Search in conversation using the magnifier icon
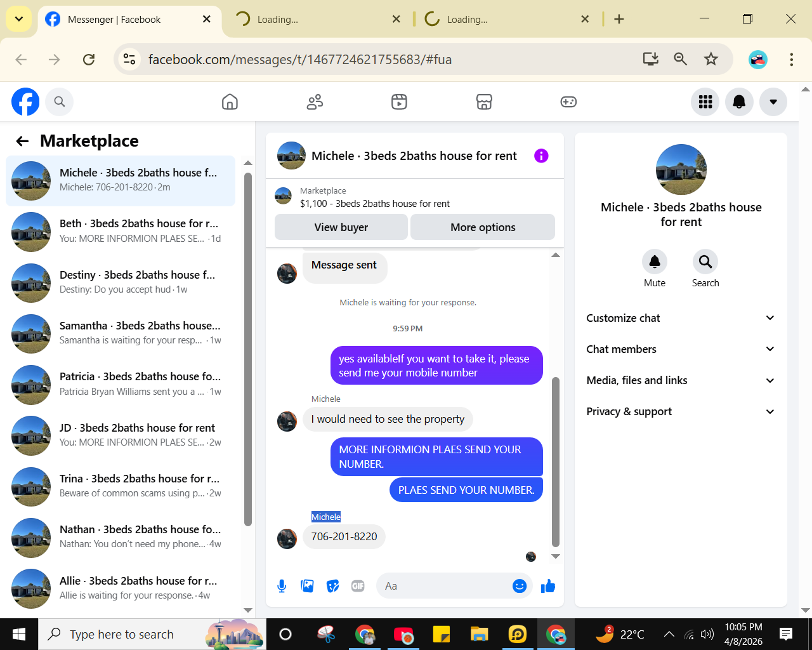Viewport: 812px width, 650px height. pos(705,262)
